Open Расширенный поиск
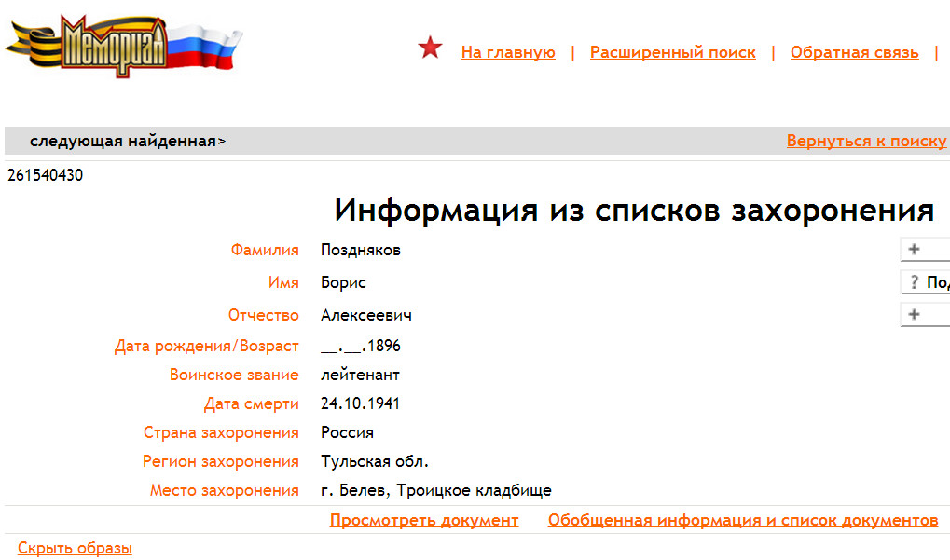 click(672, 52)
